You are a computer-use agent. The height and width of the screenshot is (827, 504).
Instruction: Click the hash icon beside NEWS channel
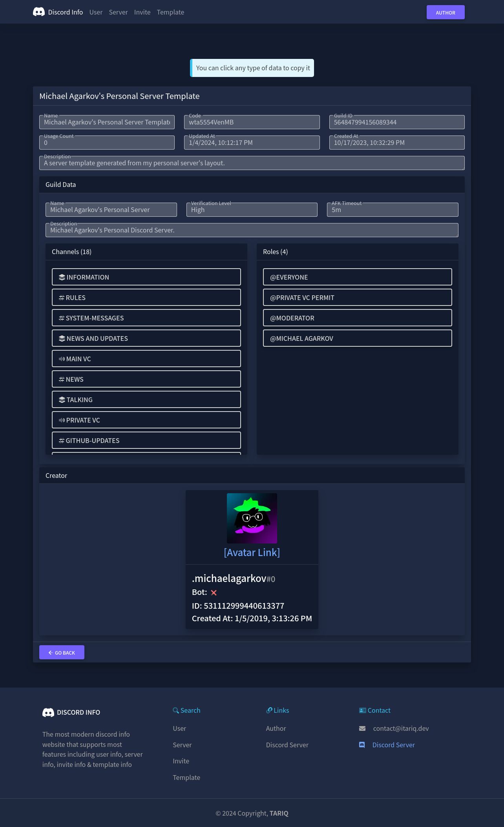click(x=62, y=379)
